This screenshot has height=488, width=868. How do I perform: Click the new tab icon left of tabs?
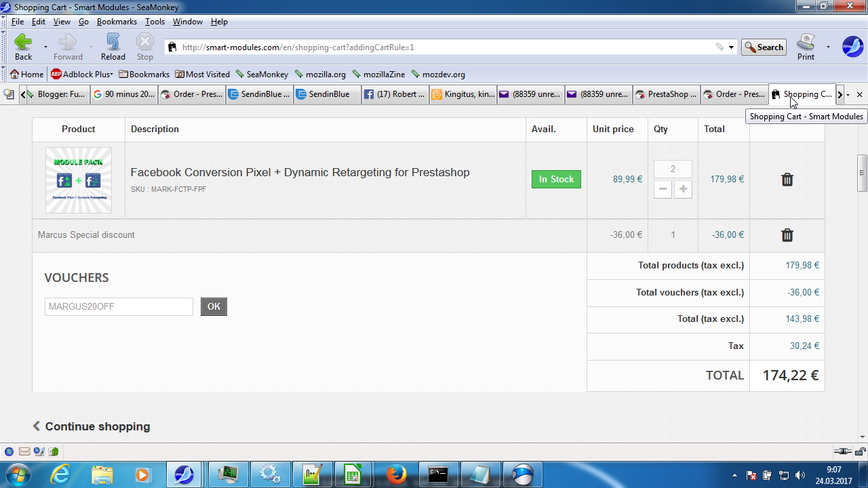coord(9,94)
